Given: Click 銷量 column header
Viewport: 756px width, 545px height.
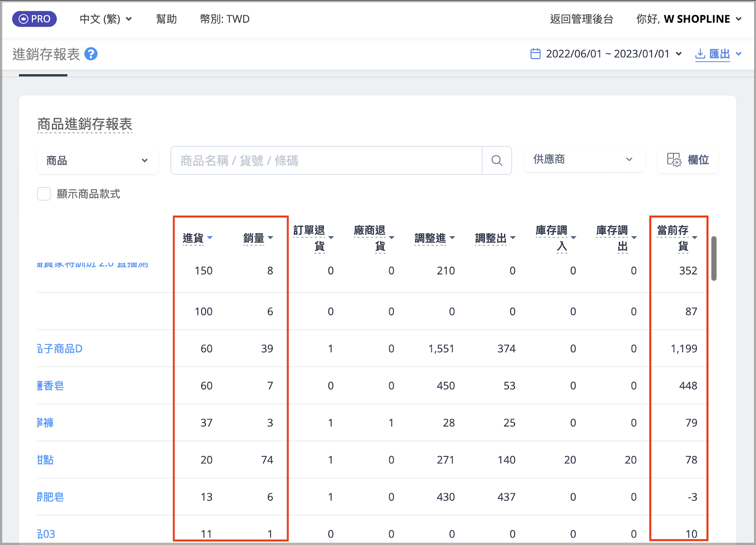Looking at the screenshot, I should tap(254, 238).
